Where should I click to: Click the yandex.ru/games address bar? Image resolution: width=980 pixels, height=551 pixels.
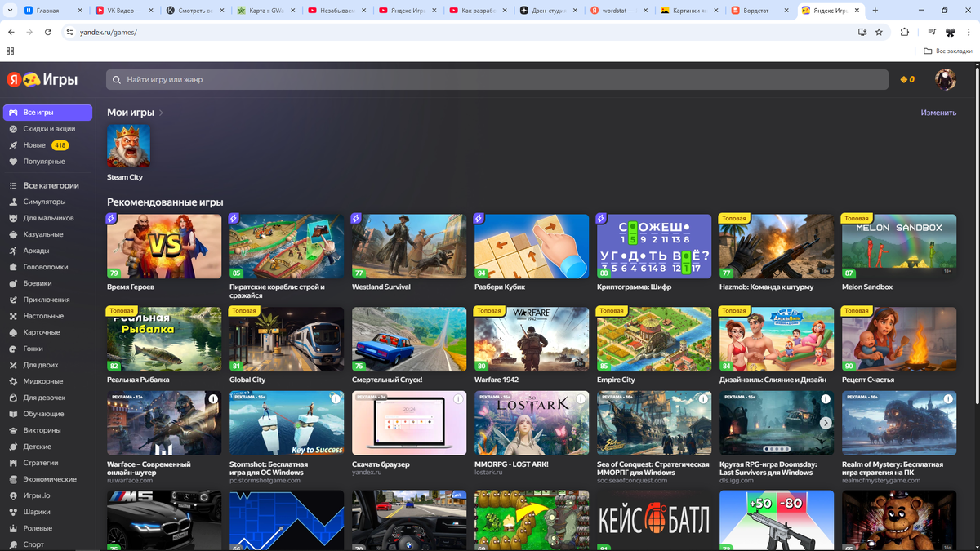coord(457,32)
